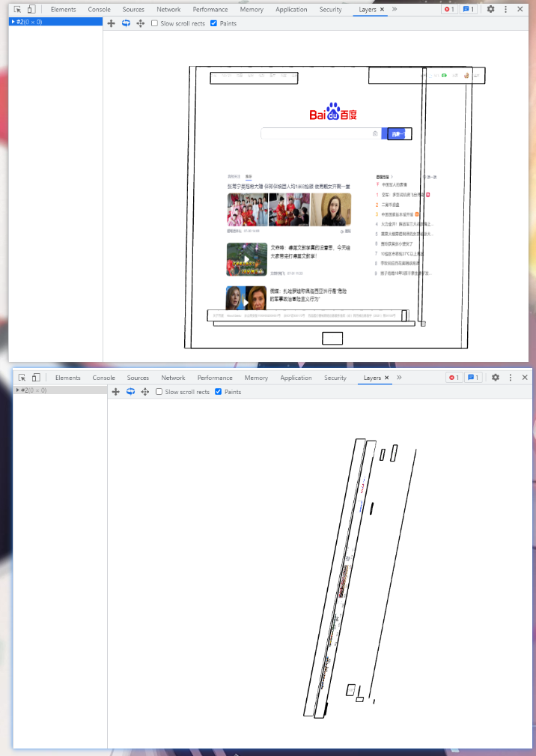Toggle device toolbar icon in lower DevTools
The width and height of the screenshot is (536, 756).
[x=36, y=378]
